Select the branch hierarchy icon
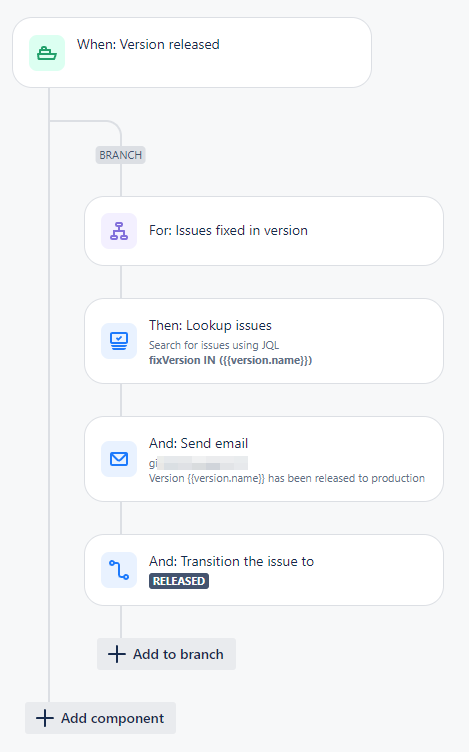Viewport: 469px width, 752px height. (119, 231)
